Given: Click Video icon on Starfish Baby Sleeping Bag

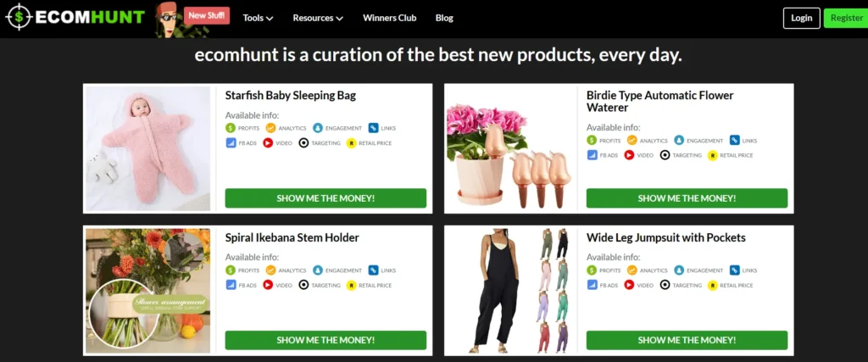Looking at the screenshot, I should coord(268,142).
